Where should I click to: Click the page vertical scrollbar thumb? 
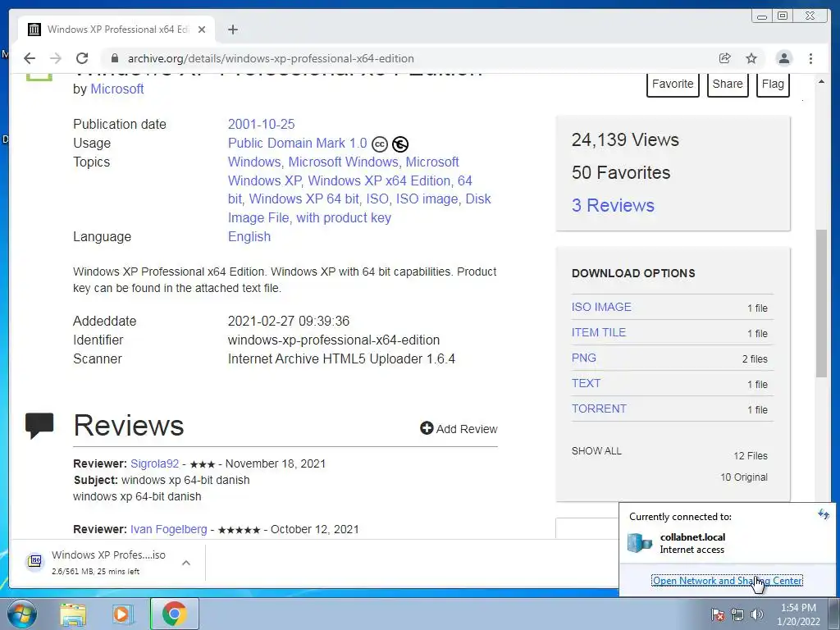821,303
